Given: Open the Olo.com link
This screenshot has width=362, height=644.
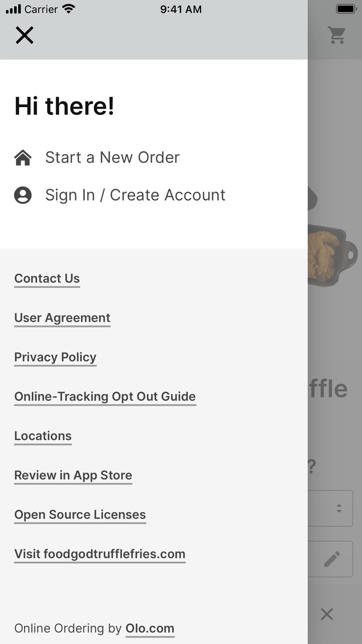Looking at the screenshot, I should [x=150, y=628].
